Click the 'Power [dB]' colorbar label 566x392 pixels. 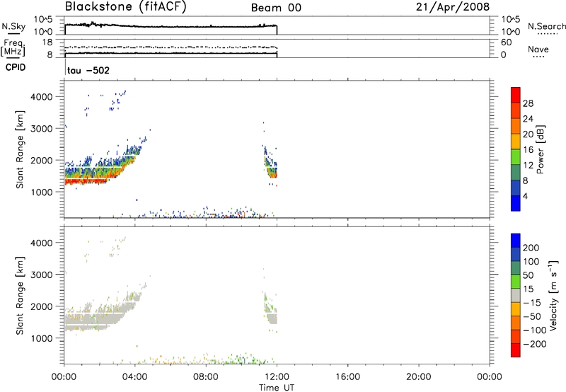click(540, 149)
